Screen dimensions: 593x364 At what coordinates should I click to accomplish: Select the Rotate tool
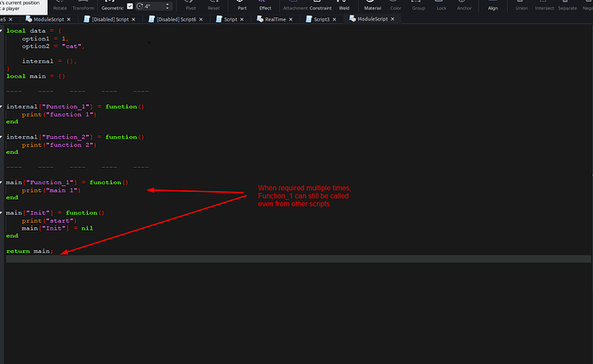coord(59,5)
